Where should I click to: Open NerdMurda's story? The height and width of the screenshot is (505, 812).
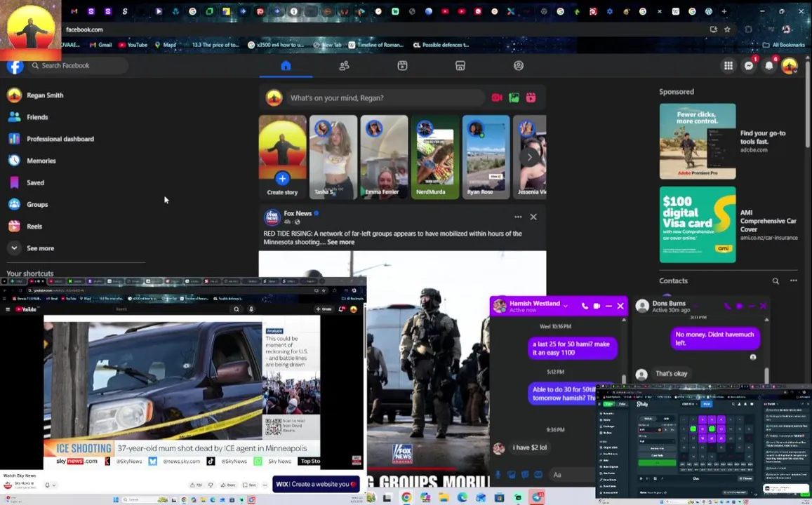click(x=435, y=157)
